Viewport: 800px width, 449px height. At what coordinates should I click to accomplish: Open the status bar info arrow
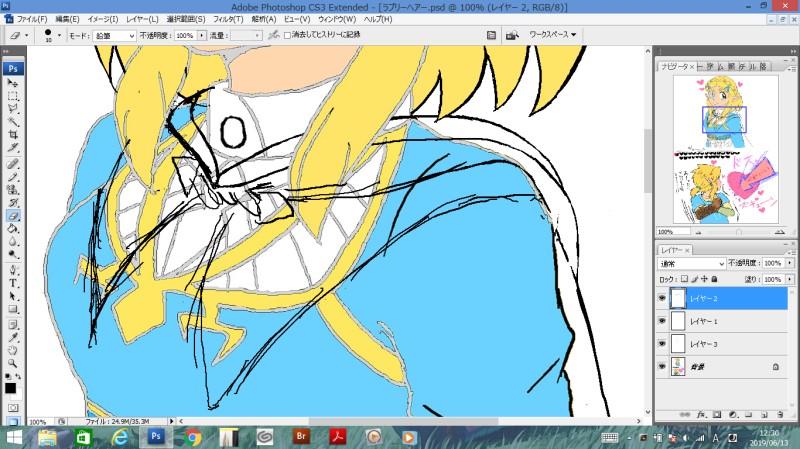(x=171, y=421)
